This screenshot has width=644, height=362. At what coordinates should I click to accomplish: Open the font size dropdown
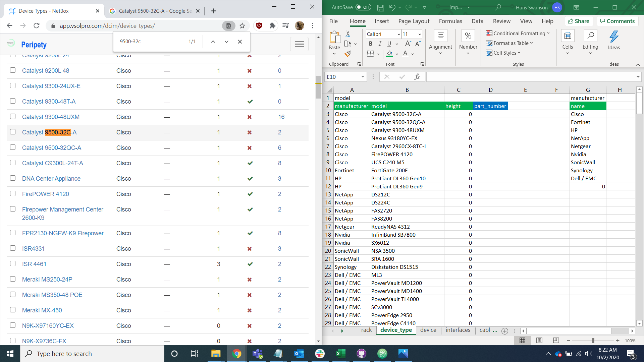(x=420, y=34)
